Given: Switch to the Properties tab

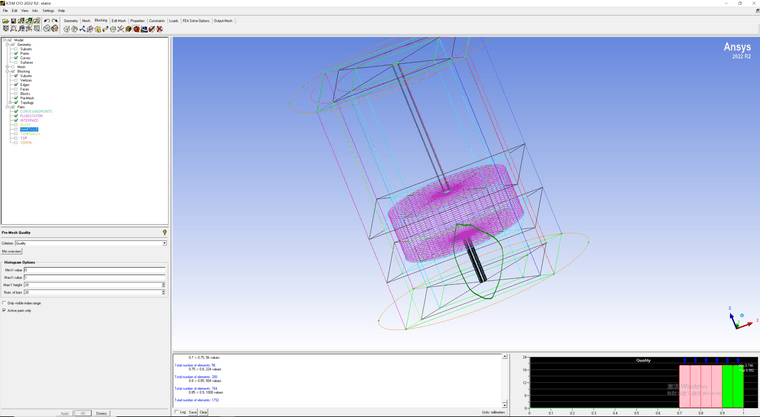Looking at the screenshot, I should point(137,21).
